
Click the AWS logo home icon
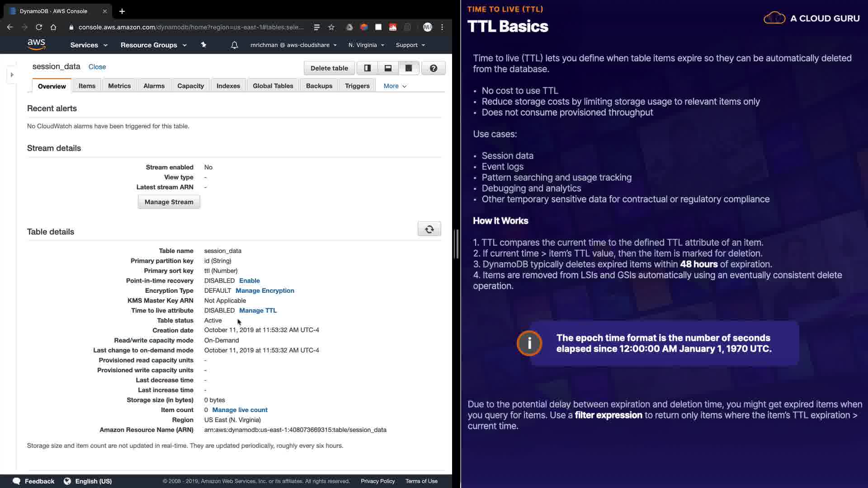pyautogui.click(x=36, y=44)
